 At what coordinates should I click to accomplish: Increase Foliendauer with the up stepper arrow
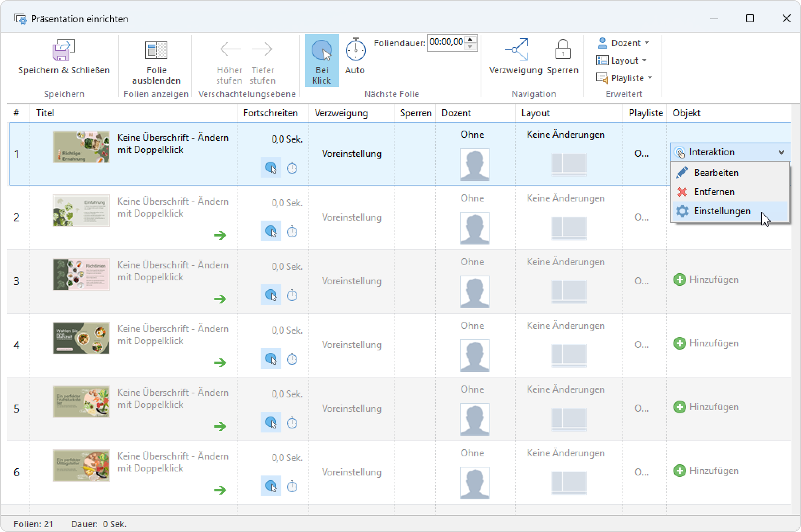(470, 39)
